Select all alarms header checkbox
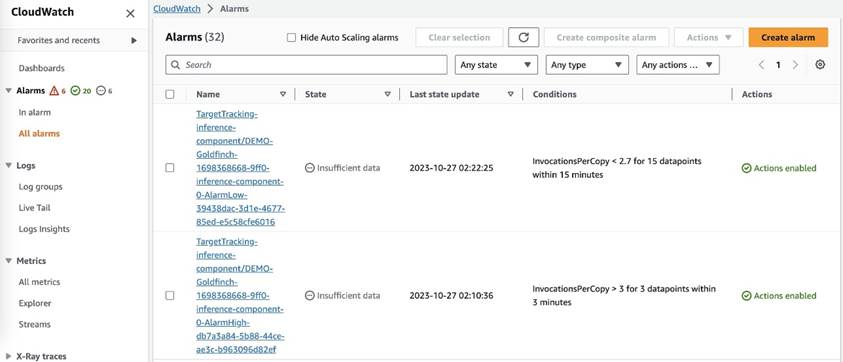Viewport: 843px width, 362px height. 170,94
